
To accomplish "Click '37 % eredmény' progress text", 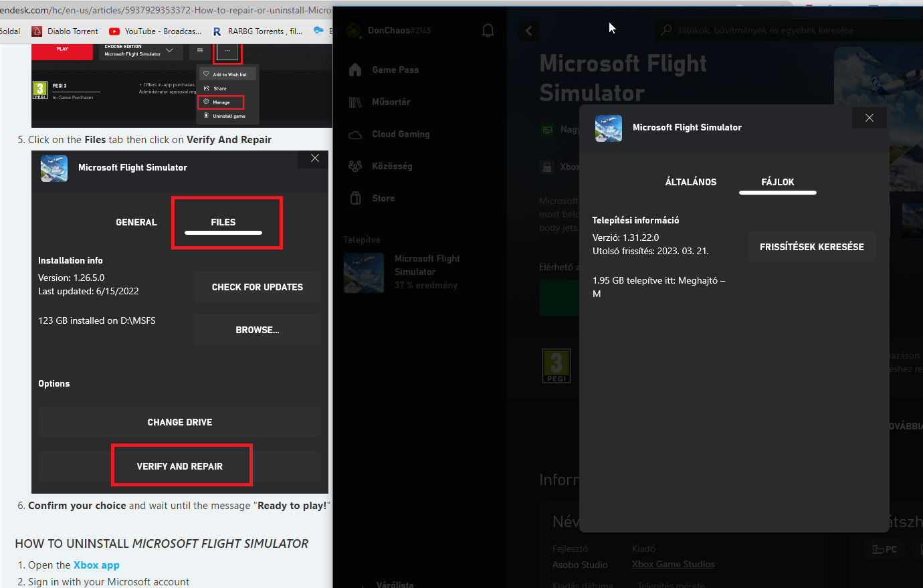I will [426, 285].
